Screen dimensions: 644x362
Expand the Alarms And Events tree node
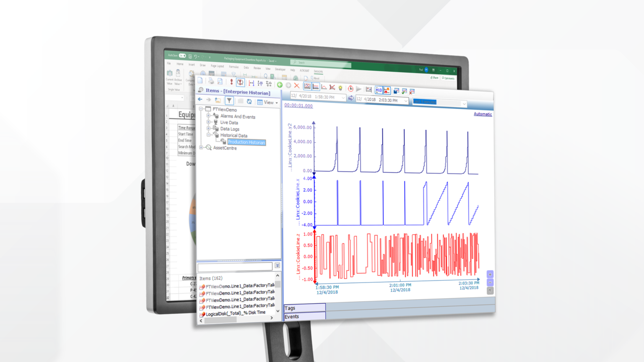(x=208, y=116)
